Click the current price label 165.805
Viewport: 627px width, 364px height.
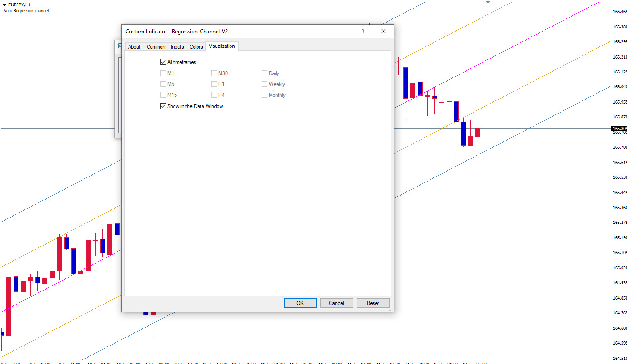click(x=619, y=129)
